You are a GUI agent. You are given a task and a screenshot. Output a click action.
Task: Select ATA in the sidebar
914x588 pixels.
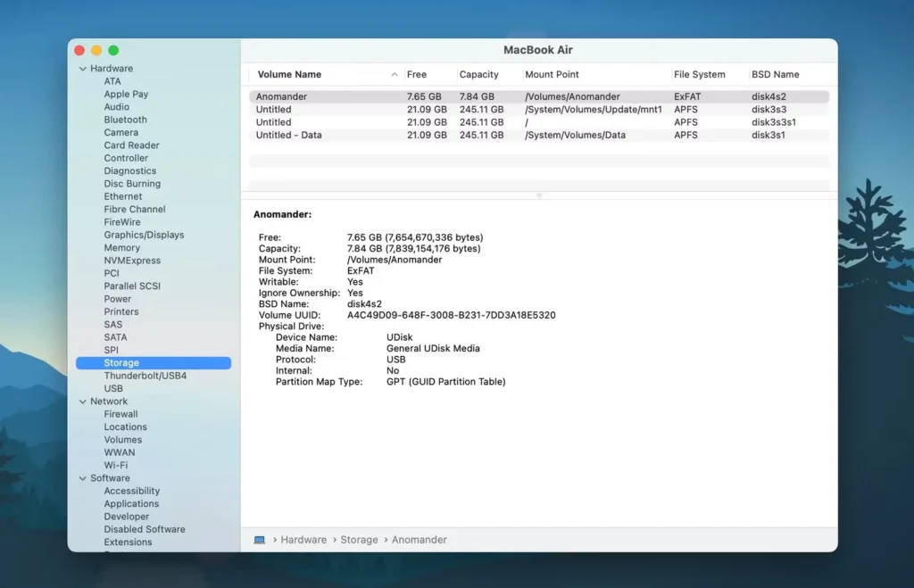click(x=112, y=81)
